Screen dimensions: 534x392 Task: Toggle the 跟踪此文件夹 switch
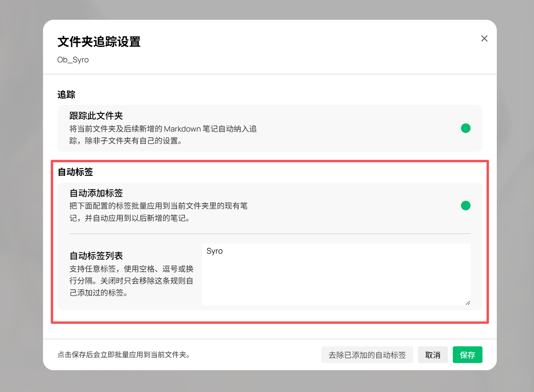[465, 128]
